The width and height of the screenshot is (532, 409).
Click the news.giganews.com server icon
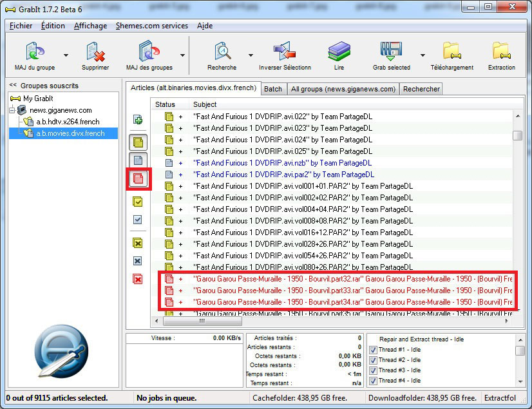pos(22,110)
